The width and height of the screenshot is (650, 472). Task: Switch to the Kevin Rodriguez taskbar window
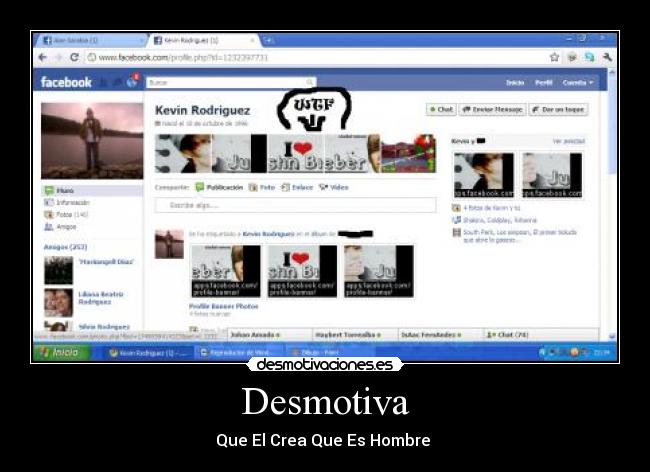click(148, 353)
